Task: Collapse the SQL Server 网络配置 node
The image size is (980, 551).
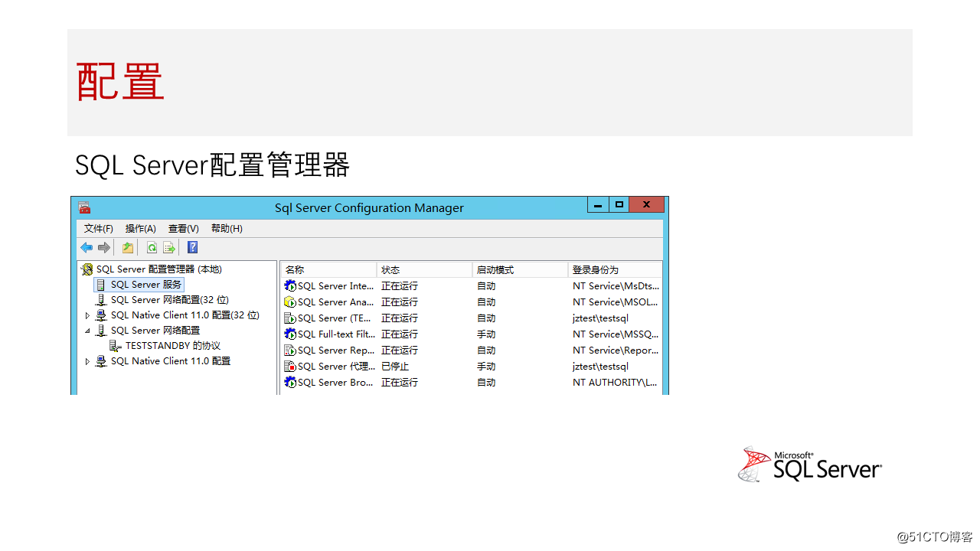Action: point(87,331)
